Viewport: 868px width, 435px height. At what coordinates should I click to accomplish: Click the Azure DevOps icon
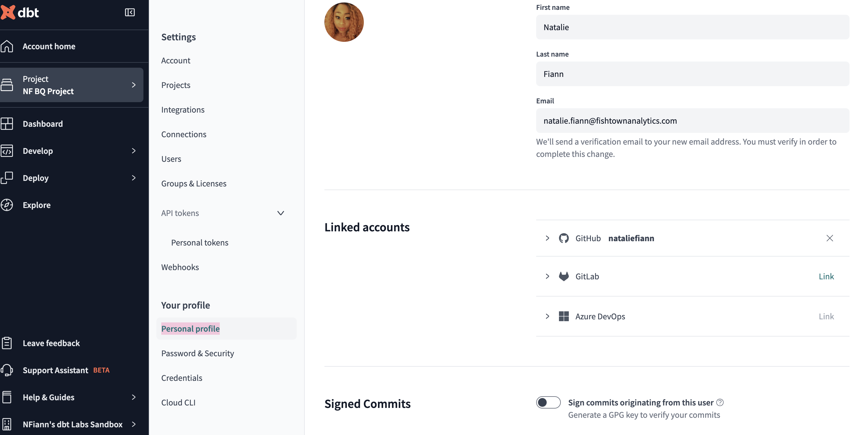pyautogui.click(x=564, y=316)
